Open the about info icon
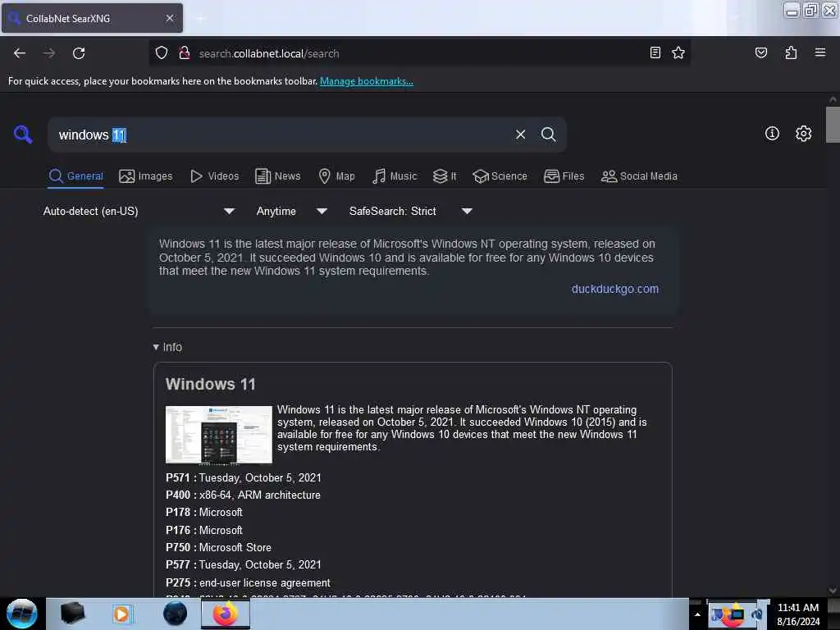 772,134
